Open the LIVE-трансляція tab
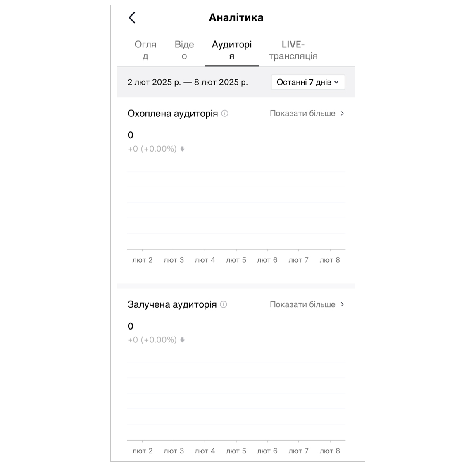The image size is (476, 465). (293, 50)
